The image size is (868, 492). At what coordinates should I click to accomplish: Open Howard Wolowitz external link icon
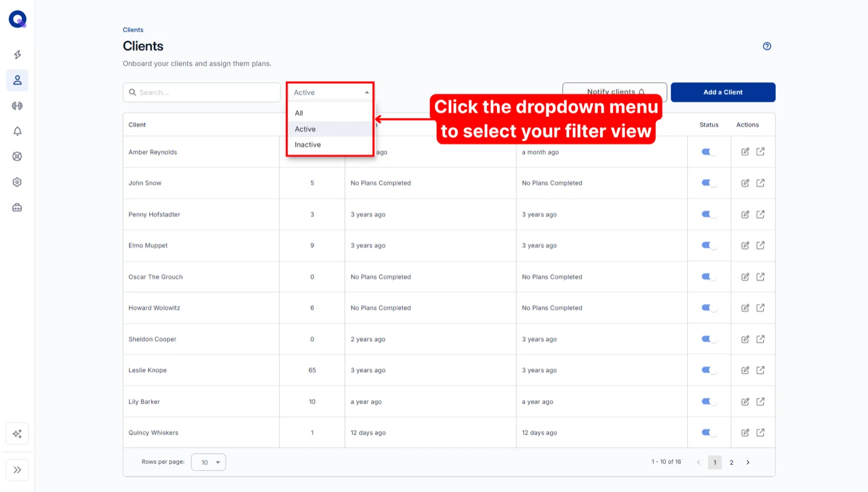761,308
